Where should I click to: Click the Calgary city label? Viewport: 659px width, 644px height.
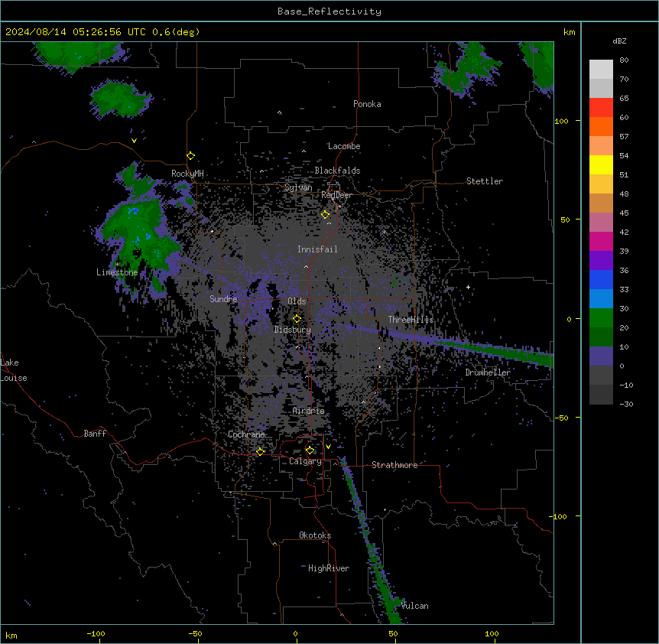pyautogui.click(x=305, y=461)
